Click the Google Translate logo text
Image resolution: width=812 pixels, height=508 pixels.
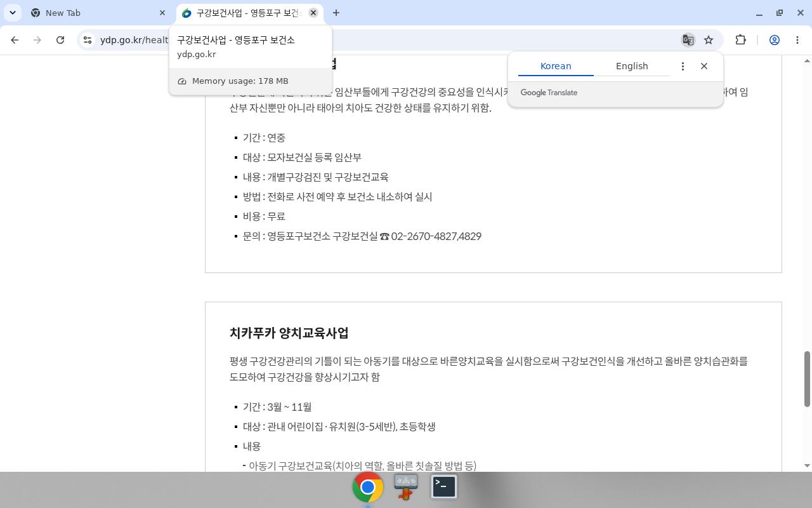pyautogui.click(x=549, y=93)
